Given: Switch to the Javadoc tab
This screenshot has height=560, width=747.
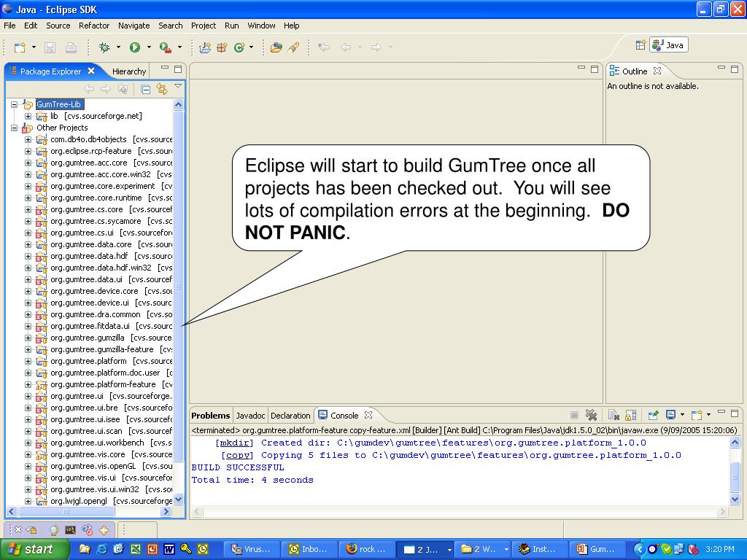Looking at the screenshot, I should coord(250,415).
